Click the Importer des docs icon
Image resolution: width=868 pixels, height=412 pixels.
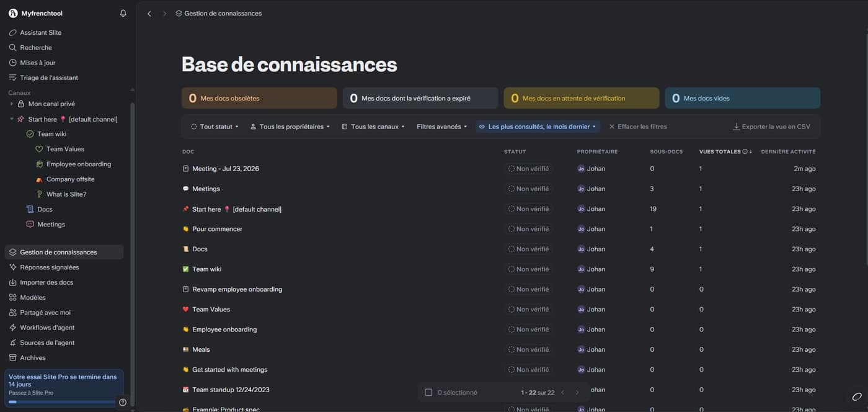pos(12,282)
